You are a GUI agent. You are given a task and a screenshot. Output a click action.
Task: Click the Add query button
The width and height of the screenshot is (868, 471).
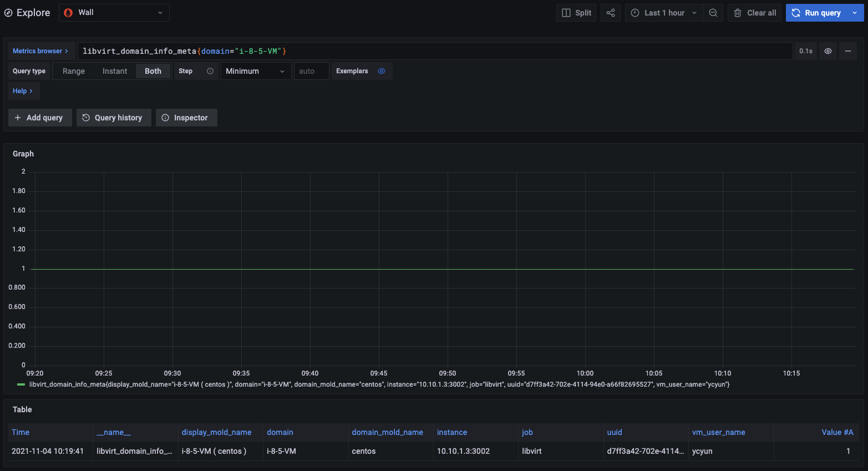click(39, 118)
